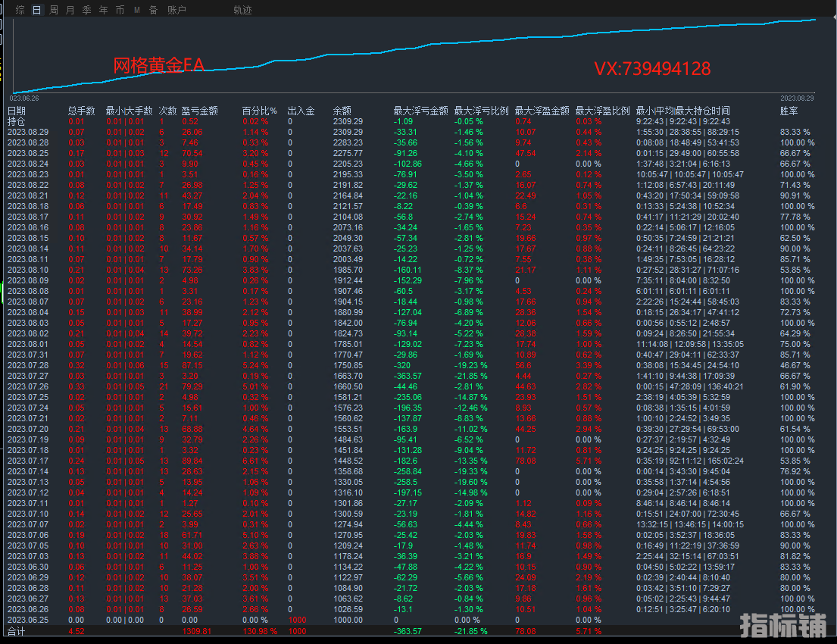
Task: Click total lots 4.52 in 合计 row
Action: [77, 631]
